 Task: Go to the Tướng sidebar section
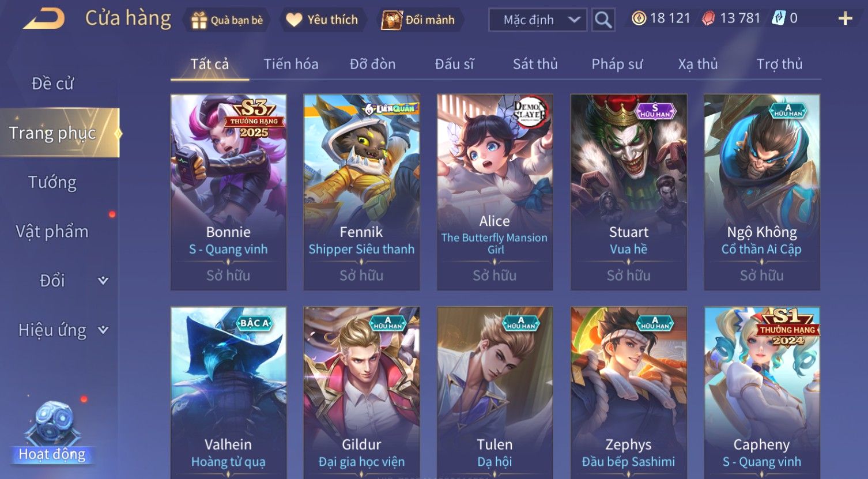52,182
